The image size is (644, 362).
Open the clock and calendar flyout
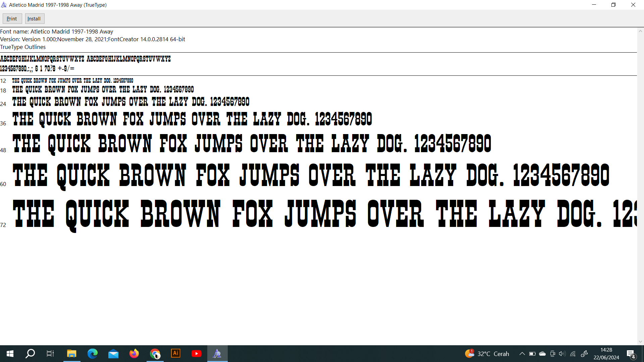[x=606, y=354]
